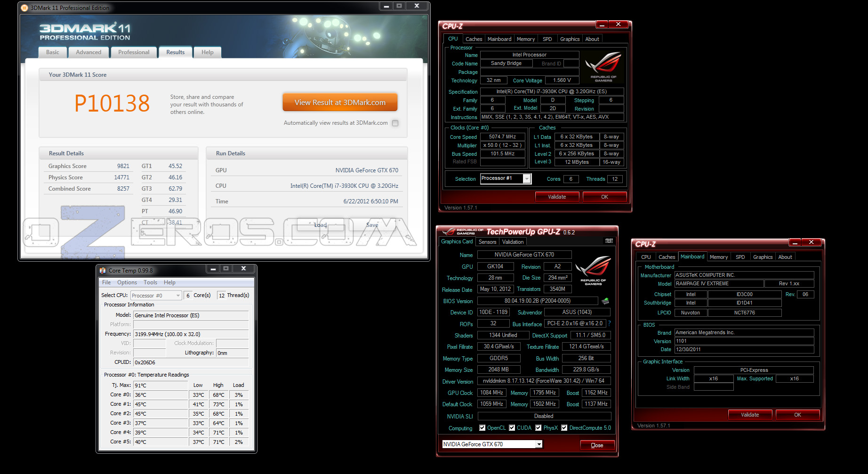Open Caches tab in the CPU-Z processor window
The height and width of the screenshot is (474, 868).
pos(474,39)
